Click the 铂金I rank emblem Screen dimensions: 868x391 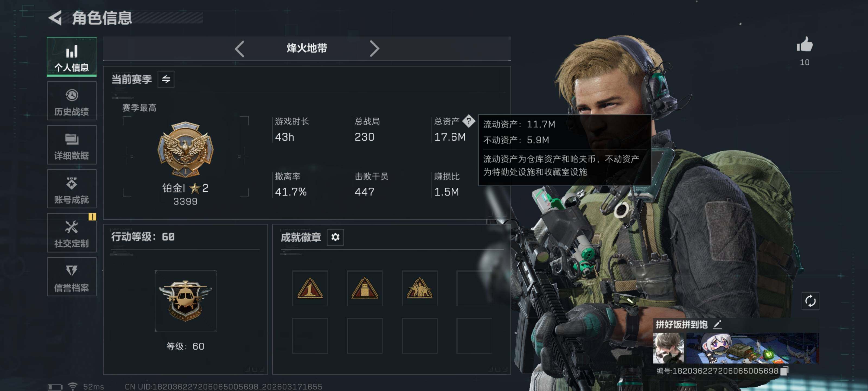click(185, 149)
